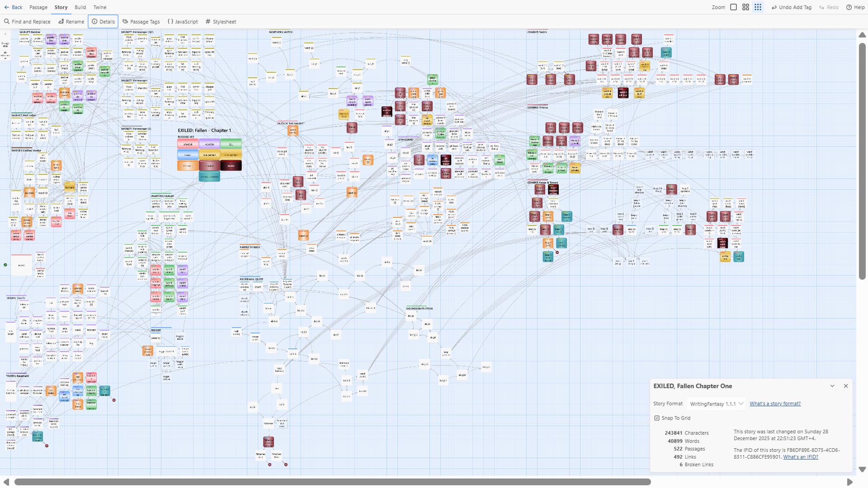Click the Rename story button
This screenshot has height=488, width=868.
[x=71, y=22]
